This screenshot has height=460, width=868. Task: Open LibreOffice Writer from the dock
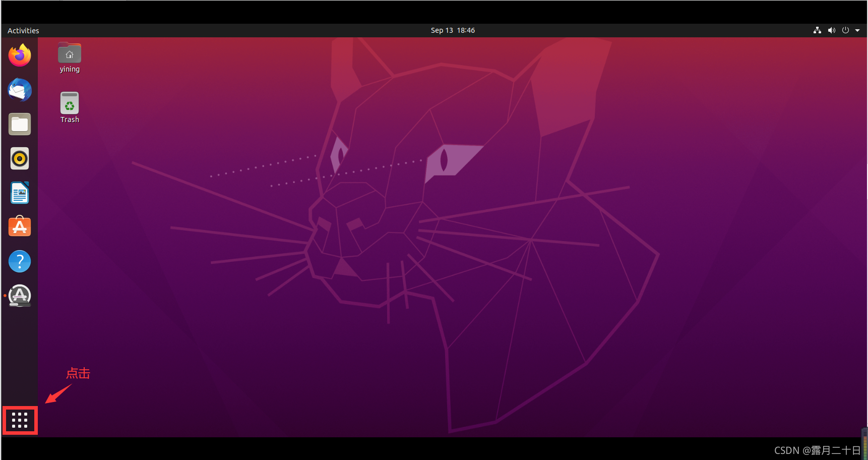point(20,193)
